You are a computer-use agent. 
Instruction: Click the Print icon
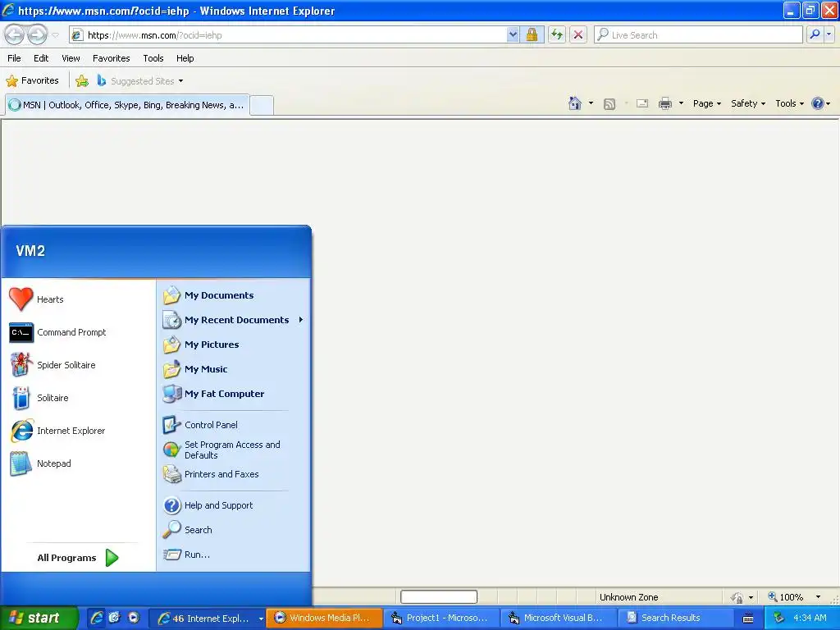(x=664, y=103)
